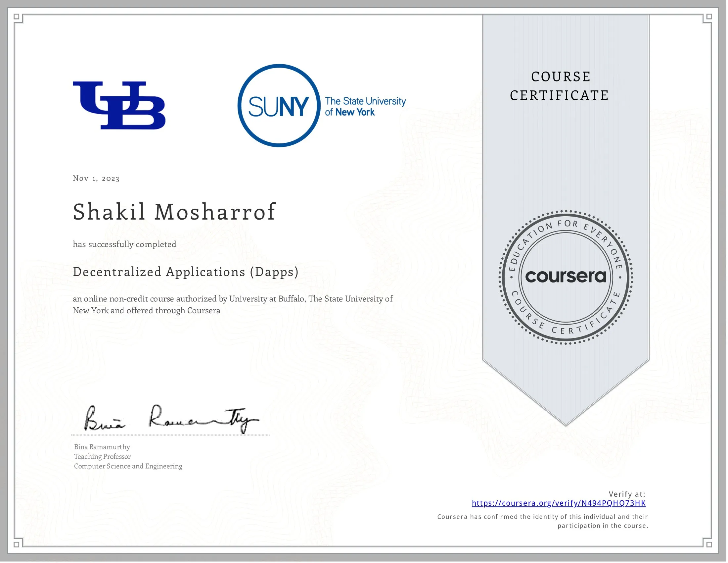Select the decorative corner ornament top-left
Screen dimensions: 728x563
pyautogui.click(x=17, y=17)
